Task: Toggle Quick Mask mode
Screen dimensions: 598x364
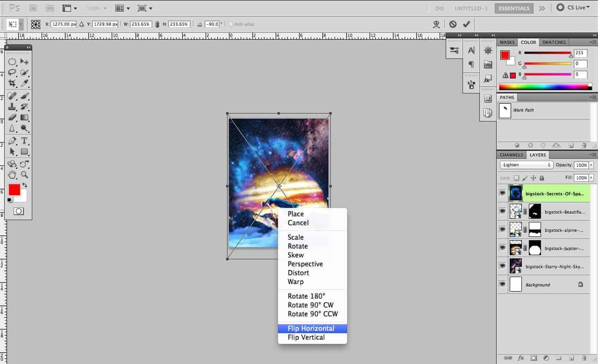Action: pyautogui.click(x=19, y=211)
